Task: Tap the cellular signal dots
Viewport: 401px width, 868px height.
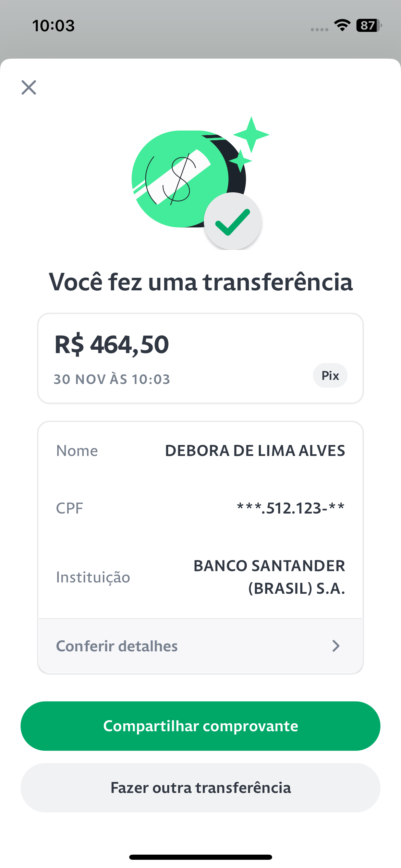Action: coord(319,30)
